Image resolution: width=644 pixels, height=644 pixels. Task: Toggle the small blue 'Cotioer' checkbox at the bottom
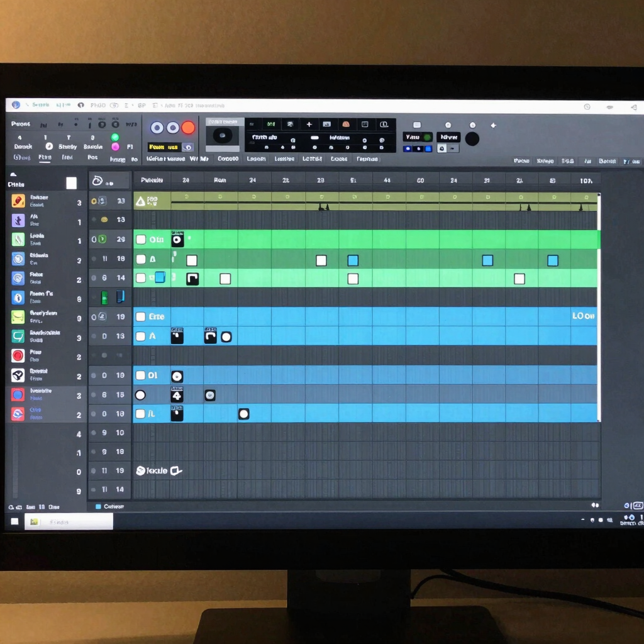tap(98, 506)
